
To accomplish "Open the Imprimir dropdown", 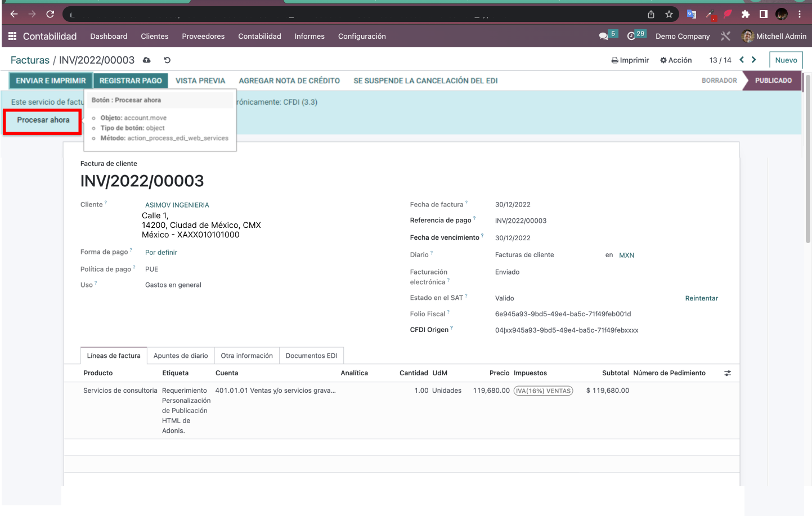I will [630, 60].
